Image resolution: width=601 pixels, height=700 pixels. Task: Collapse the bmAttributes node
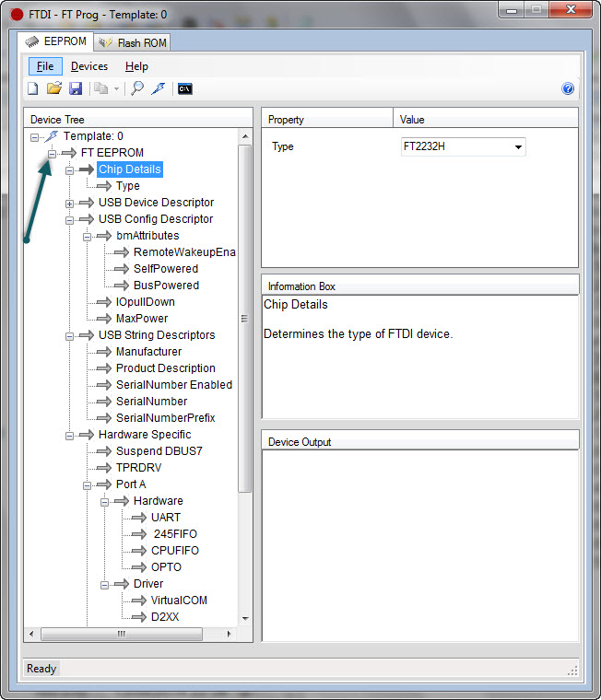click(x=87, y=237)
